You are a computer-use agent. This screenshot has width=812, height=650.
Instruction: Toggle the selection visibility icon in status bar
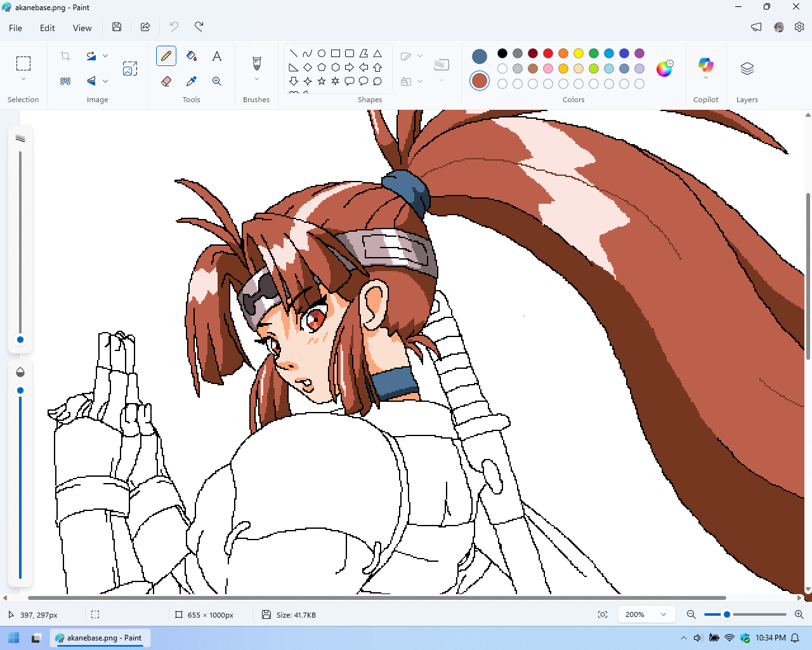point(95,614)
